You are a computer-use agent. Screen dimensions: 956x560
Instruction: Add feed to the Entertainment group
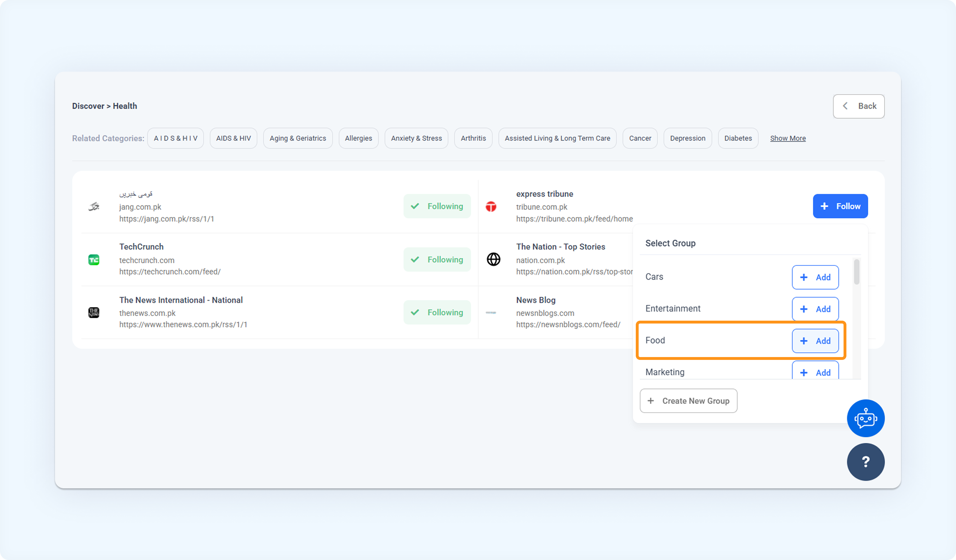click(x=815, y=309)
